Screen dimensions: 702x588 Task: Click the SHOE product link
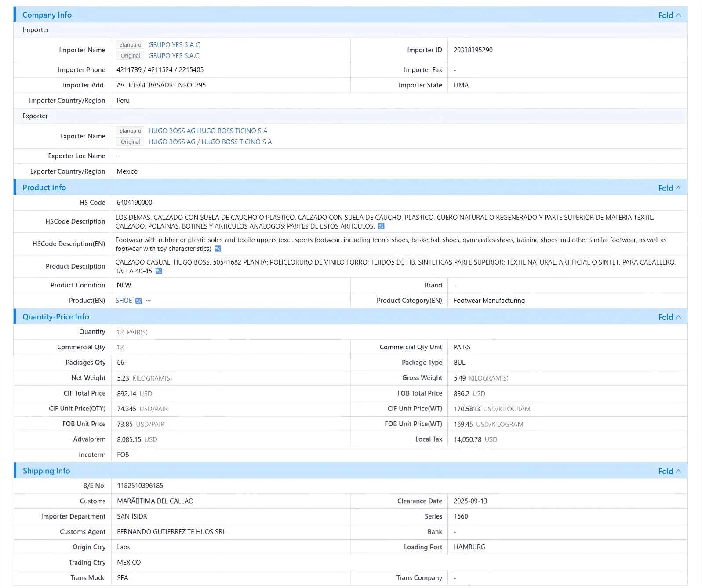tap(124, 301)
